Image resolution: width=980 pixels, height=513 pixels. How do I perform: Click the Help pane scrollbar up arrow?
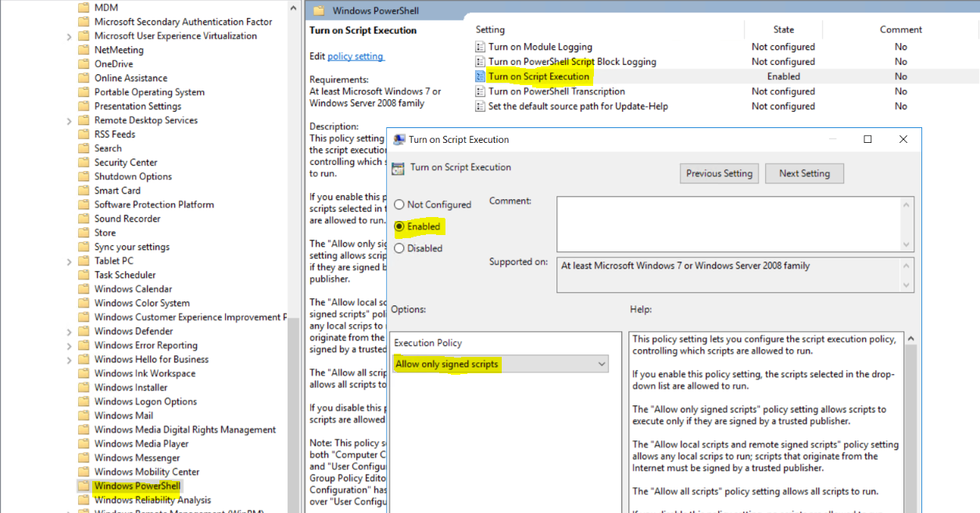coord(911,339)
